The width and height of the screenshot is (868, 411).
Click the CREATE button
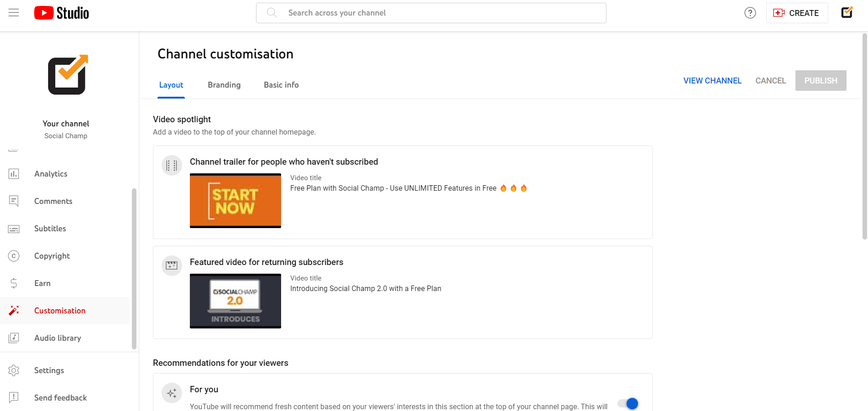[797, 13]
